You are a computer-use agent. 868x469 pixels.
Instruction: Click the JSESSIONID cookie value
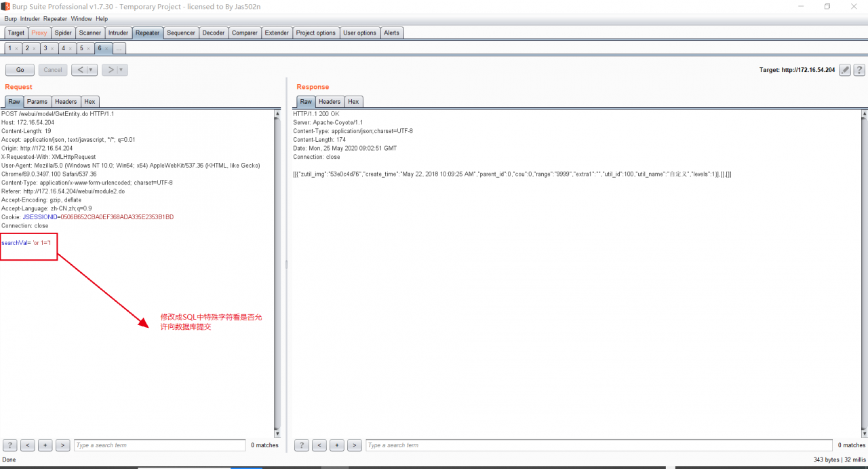(x=117, y=217)
